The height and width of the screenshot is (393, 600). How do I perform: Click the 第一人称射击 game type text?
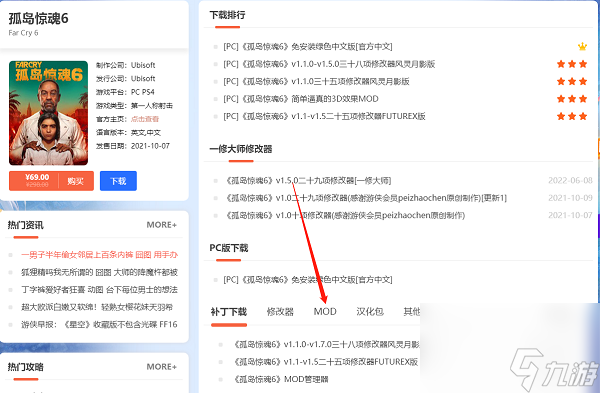152,106
